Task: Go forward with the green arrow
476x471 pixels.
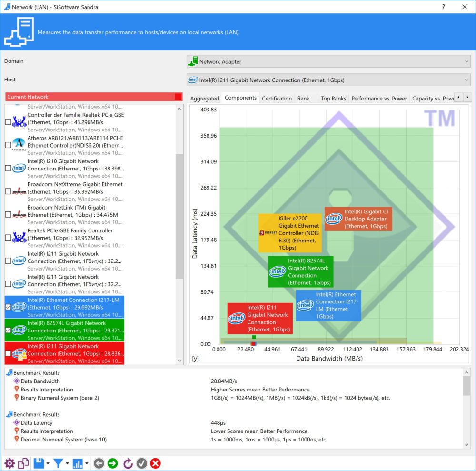Action: 113,463
